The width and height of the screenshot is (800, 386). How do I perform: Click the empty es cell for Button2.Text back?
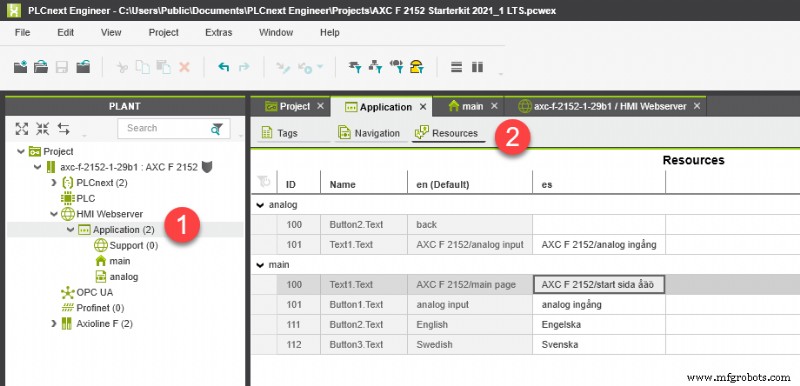[599, 225]
